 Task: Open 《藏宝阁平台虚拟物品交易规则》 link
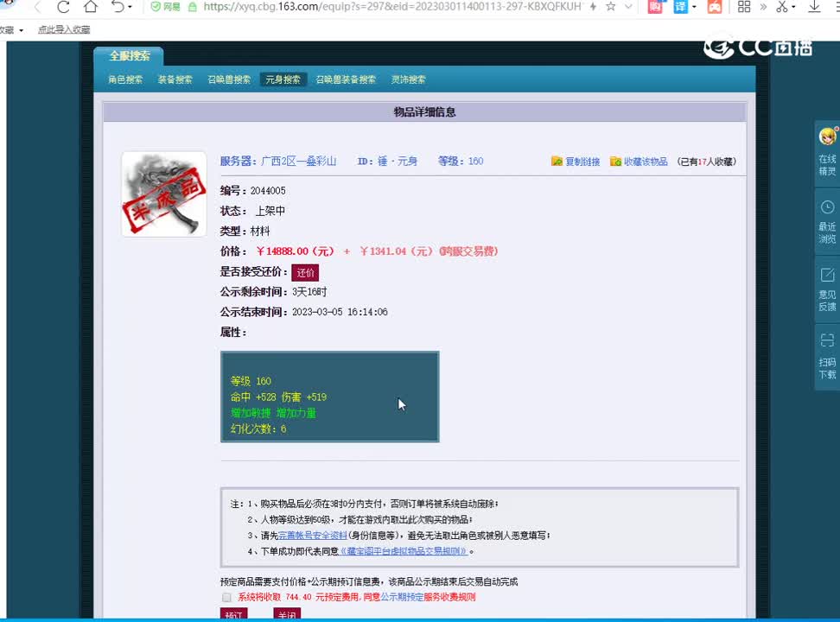click(404, 551)
